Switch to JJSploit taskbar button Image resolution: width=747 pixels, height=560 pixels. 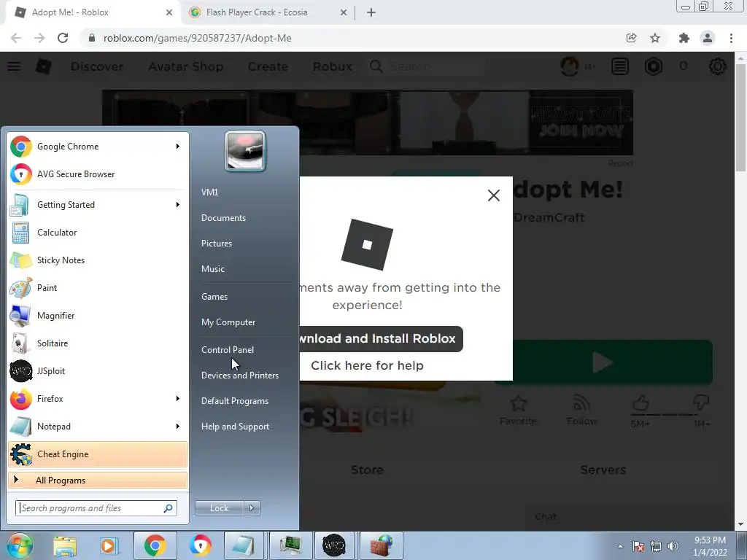point(334,545)
